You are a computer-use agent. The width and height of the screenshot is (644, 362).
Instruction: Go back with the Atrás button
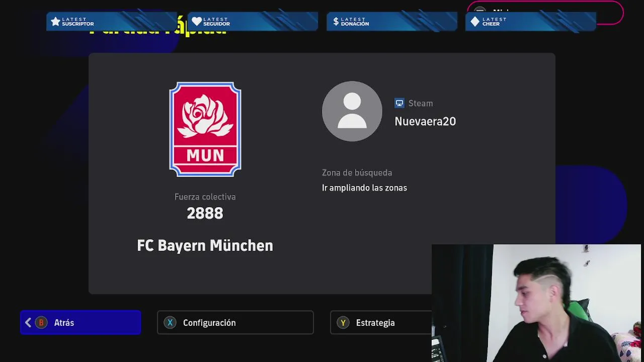pyautogui.click(x=80, y=322)
